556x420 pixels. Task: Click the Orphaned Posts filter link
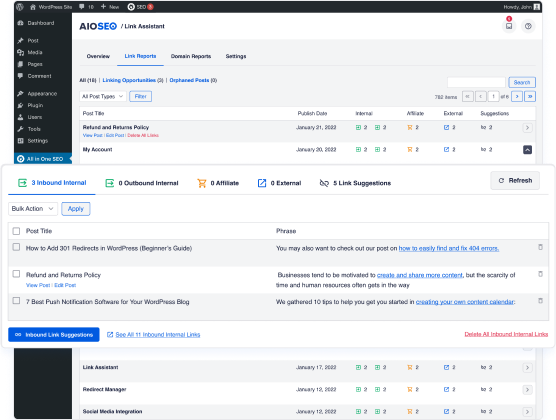189,80
